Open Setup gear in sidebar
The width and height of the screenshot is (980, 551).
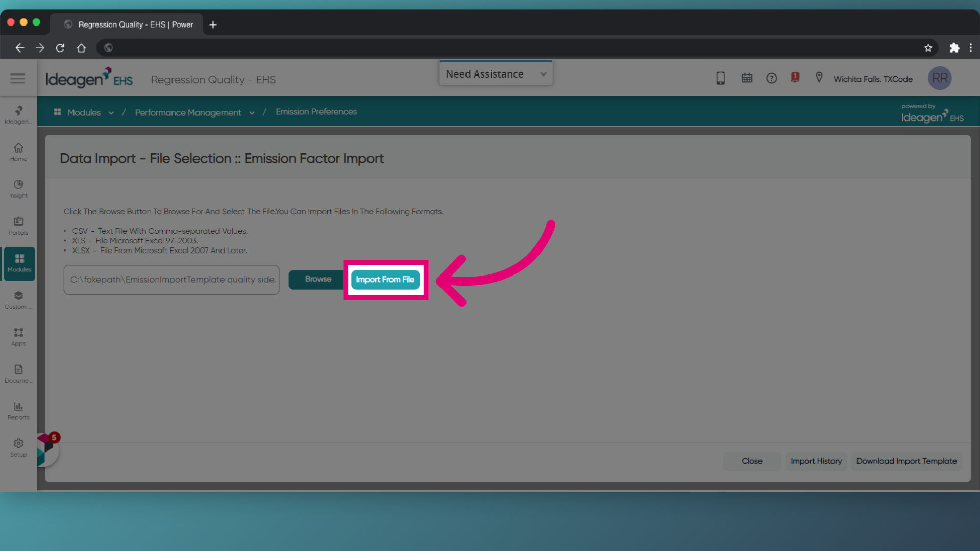coord(18,448)
